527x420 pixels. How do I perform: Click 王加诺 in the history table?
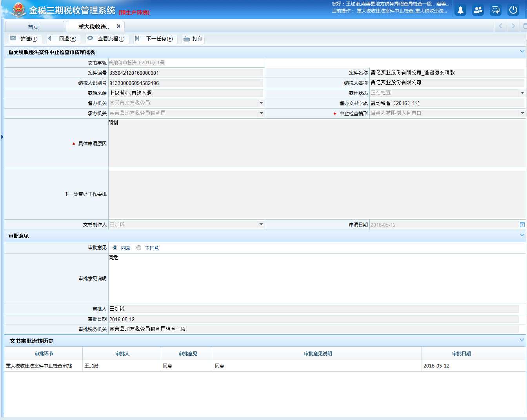91,366
